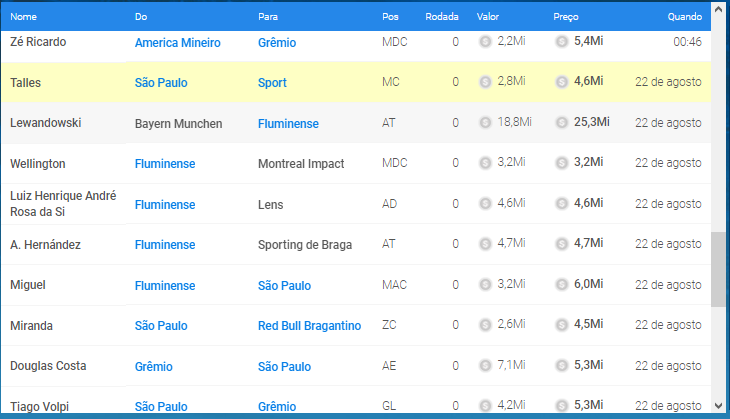Click coin icon beside Tiago Volpi's 4,2Mi value
The width and height of the screenshot is (730, 419).
[x=485, y=406]
